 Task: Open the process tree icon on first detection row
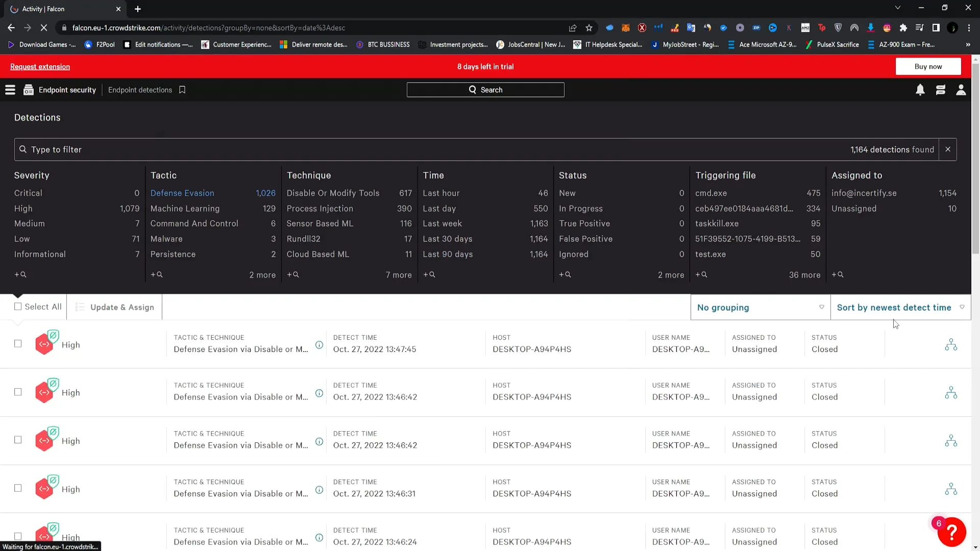tap(951, 344)
